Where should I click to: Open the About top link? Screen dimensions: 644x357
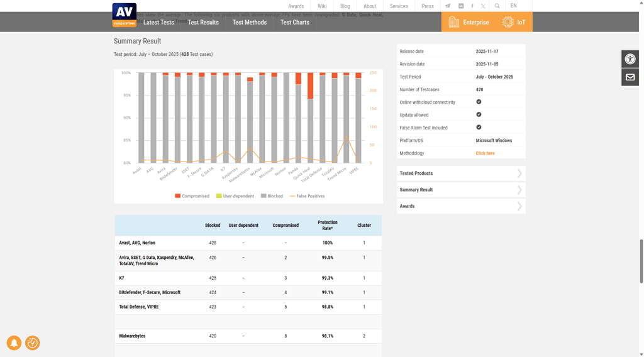(370, 6)
